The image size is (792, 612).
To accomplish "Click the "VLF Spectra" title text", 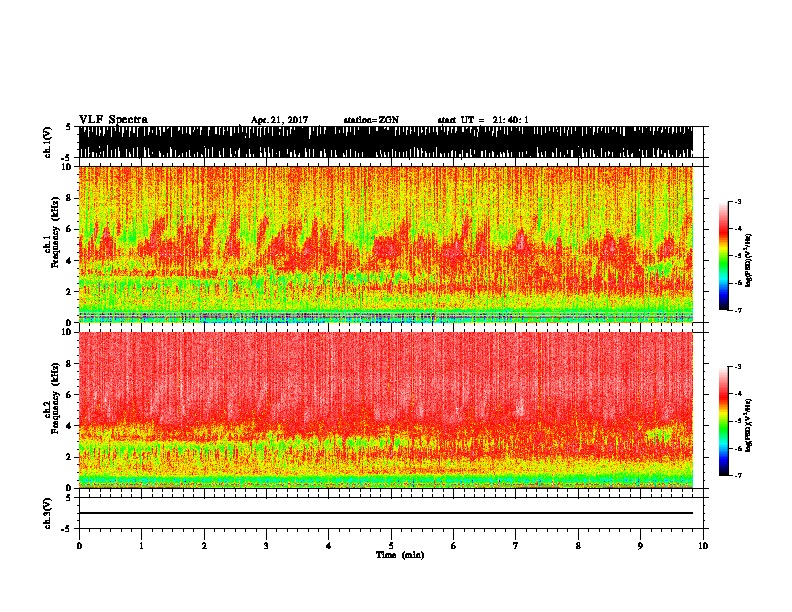I will 114,120.
